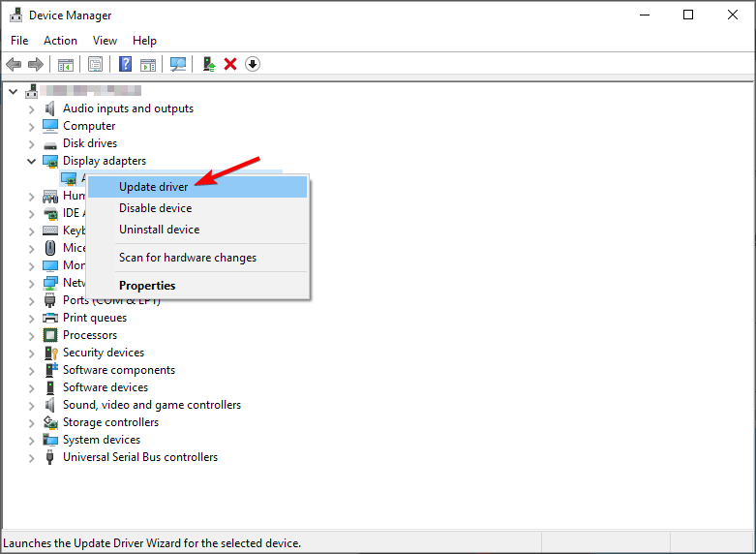
Task: Open the blue Help question mark icon
Action: 126,64
